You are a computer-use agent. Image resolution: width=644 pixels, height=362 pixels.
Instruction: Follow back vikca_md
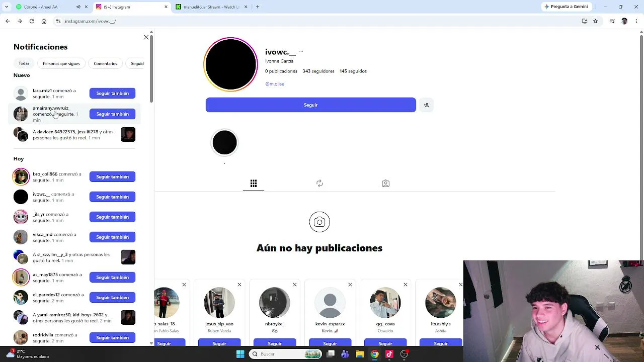[x=112, y=237]
